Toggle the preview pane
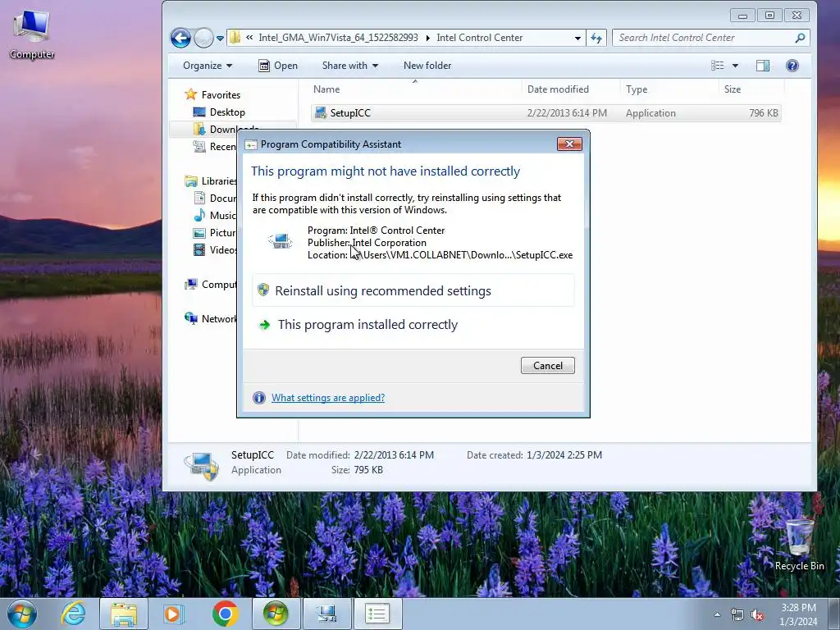This screenshot has height=630, width=840. (763, 66)
